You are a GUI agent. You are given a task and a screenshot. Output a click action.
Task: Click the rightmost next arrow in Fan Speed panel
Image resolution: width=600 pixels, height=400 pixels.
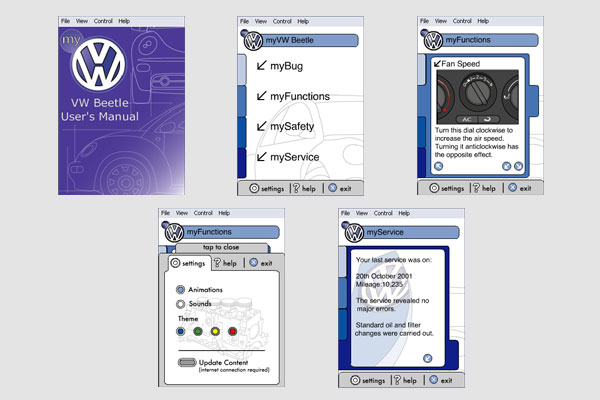518,166
